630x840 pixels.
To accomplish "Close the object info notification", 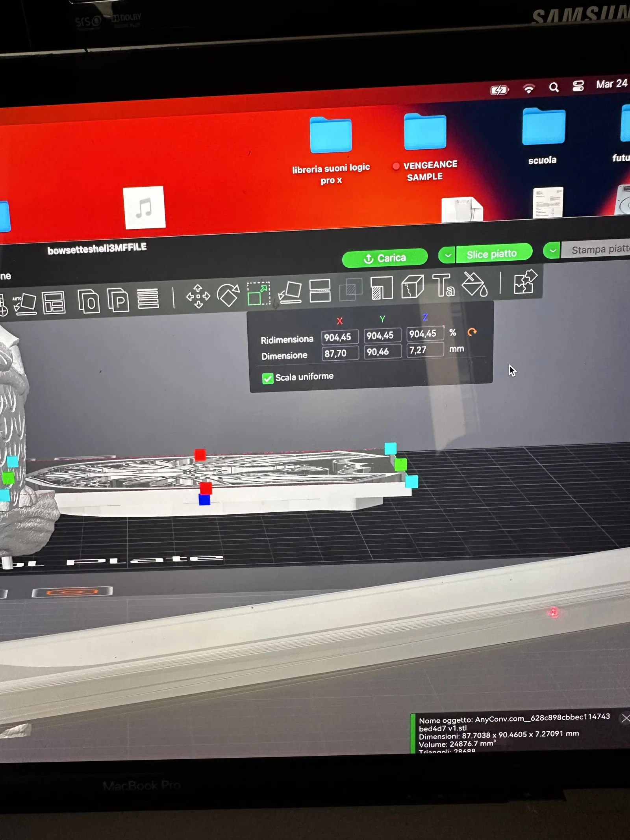I will pyautogui.click(x=625, y=718).
